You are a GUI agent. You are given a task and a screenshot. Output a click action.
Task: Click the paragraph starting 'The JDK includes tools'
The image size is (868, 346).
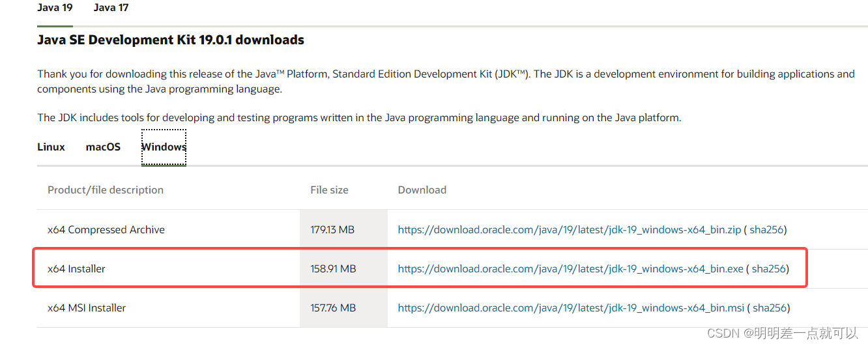[x=359, y=118]
